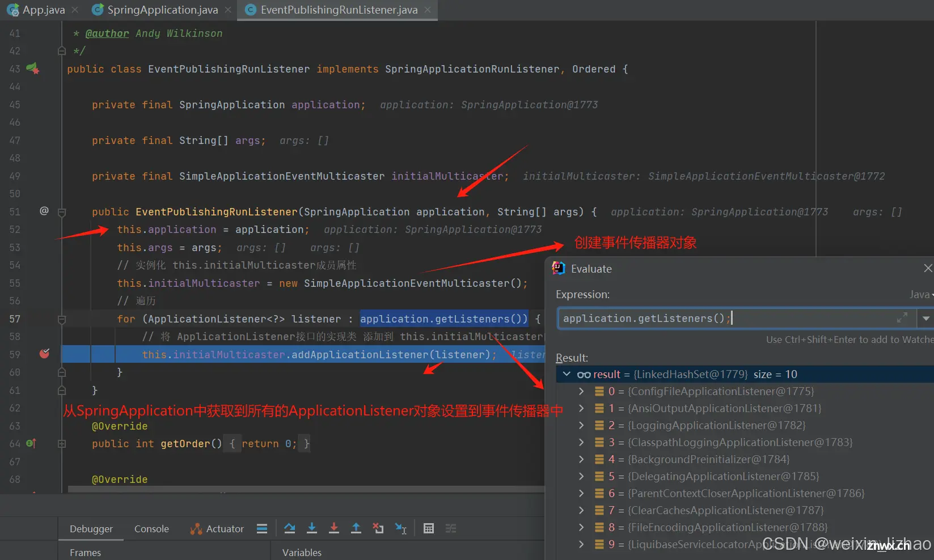Click the blue Step Into icon
This screenshot has width=934, height=560.
pos(312,528)
